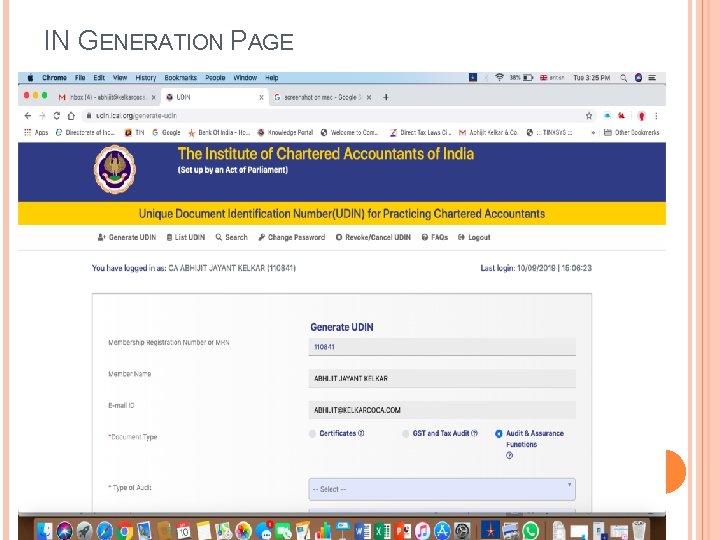The image size is (720, 540).
Task: Open the Knowledge Portal bookmark
Action: coord(285,132)
